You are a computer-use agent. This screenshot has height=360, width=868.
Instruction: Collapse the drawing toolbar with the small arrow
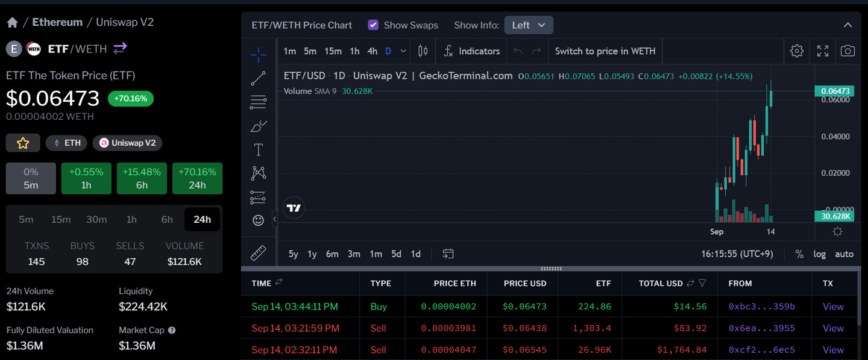click(274, 219)
